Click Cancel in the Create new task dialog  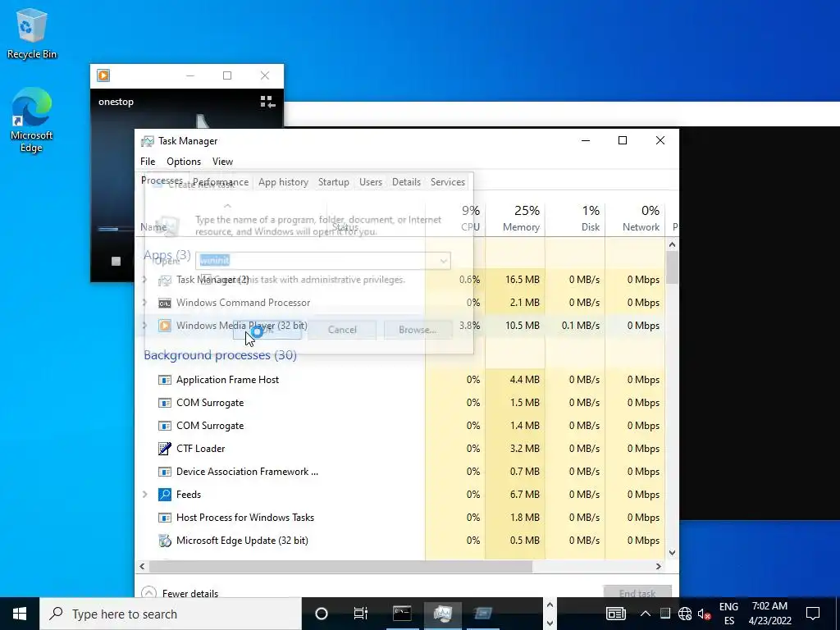point(342,330)
